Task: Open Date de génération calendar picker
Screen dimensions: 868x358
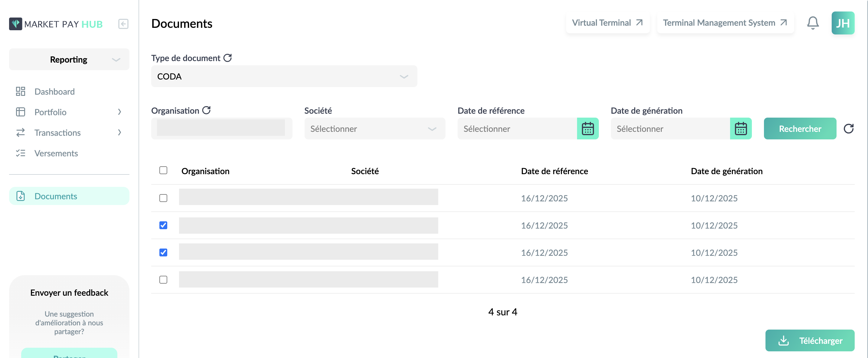Action: tap(741, 128)
